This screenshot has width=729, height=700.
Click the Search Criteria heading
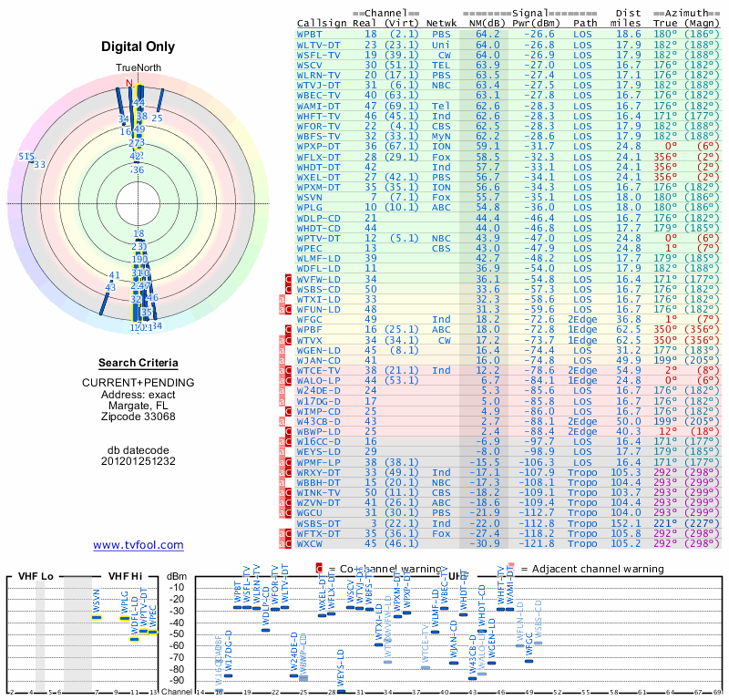(139, 363)
